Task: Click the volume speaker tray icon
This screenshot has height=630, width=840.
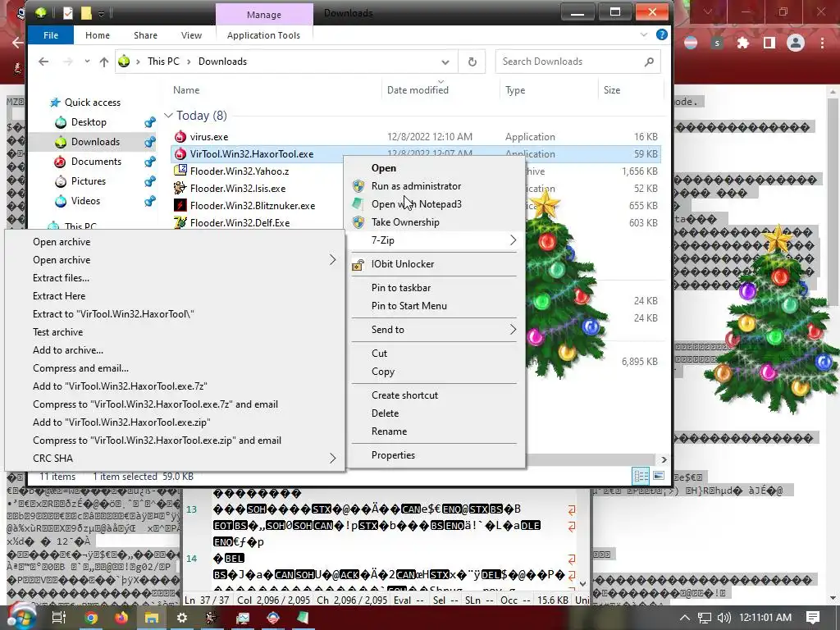Action: tap(724, 618)
